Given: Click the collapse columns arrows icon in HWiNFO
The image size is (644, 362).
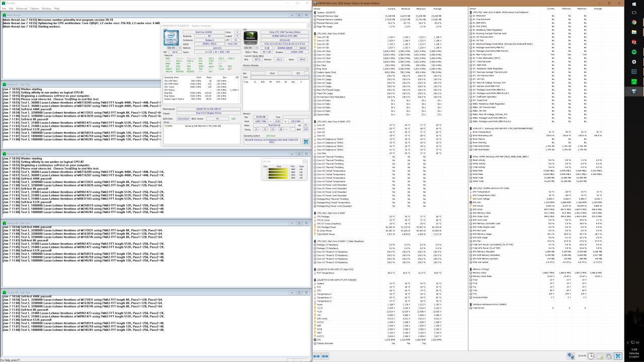Looking at the screenshot, I should pyautogui.click(x=326, y=356).
